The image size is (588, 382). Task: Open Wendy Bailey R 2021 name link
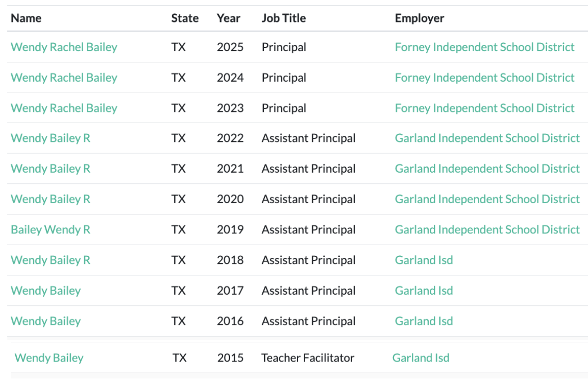(x=50, y=169)
